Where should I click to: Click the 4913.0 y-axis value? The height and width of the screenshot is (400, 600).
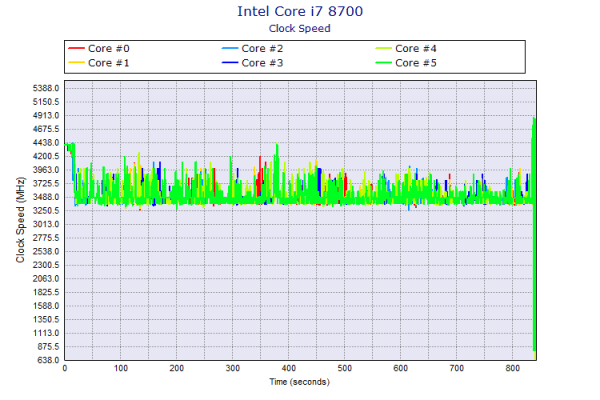pyautogui.click(x=46, y=116)
